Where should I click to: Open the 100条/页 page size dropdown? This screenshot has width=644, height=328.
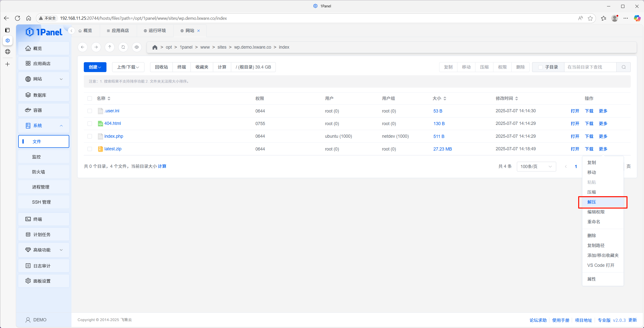coord(536,166)
